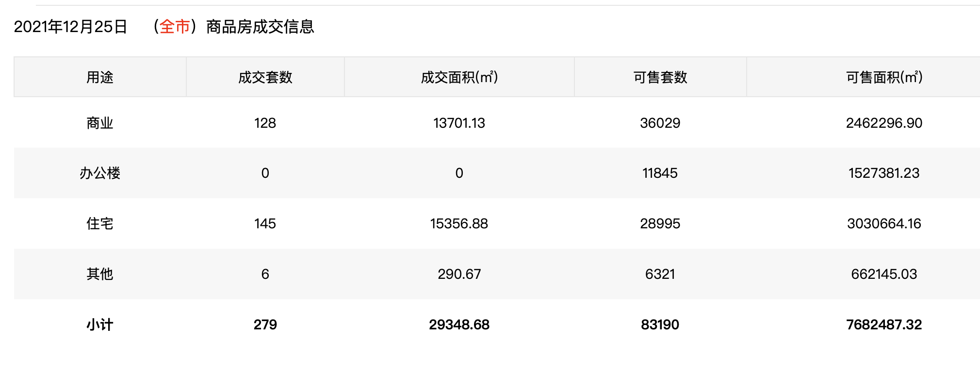This screenshot has height=376, width=980.
Task: Click the 成交面积(㎡) column header
Action: coord(459,77)
